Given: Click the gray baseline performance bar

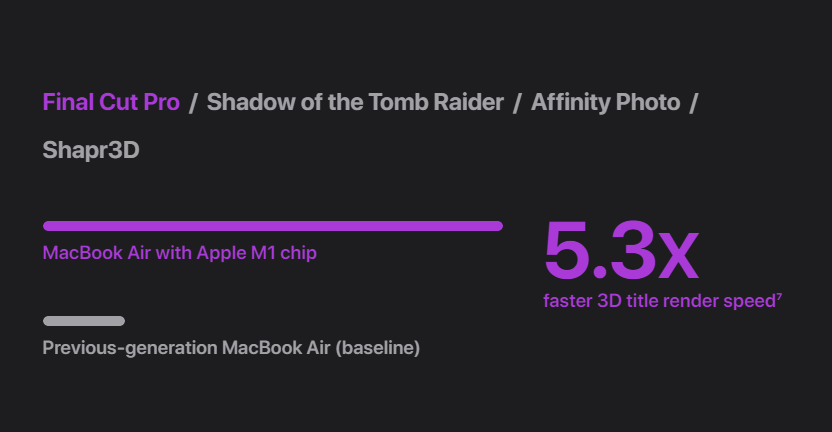Looking at the screenshot, I should (x=84, y=321).
